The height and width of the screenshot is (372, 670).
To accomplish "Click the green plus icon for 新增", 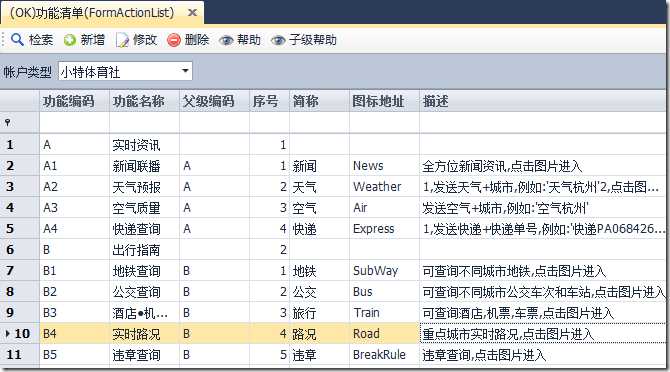I will (x=70, y=40).
